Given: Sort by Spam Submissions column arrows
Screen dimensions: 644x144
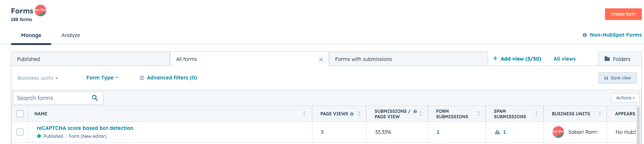Looking at the screenshot, I should [x=536, y=114].
